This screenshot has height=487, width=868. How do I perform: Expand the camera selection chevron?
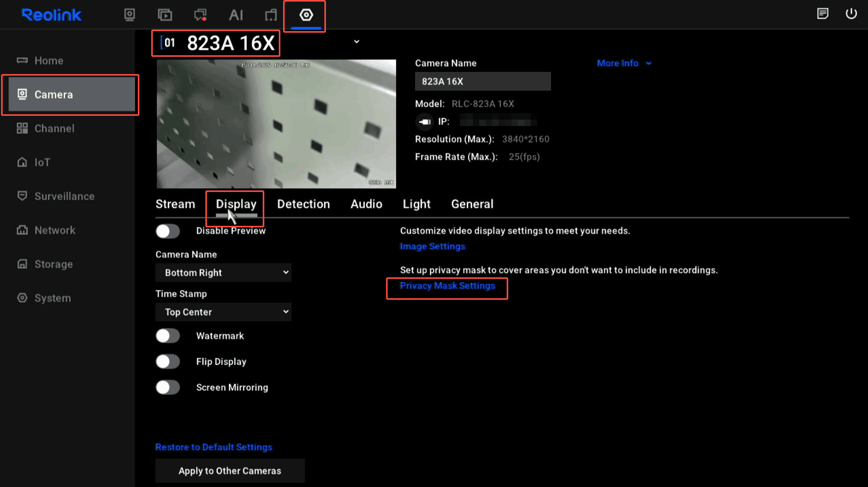357,42
